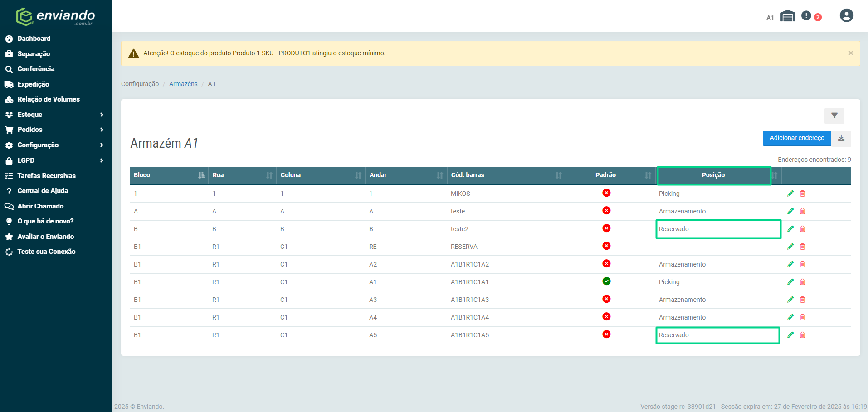868x412 pixels.
Task: Expand LGPD sidebar submenu
Action: click(56, 160)
